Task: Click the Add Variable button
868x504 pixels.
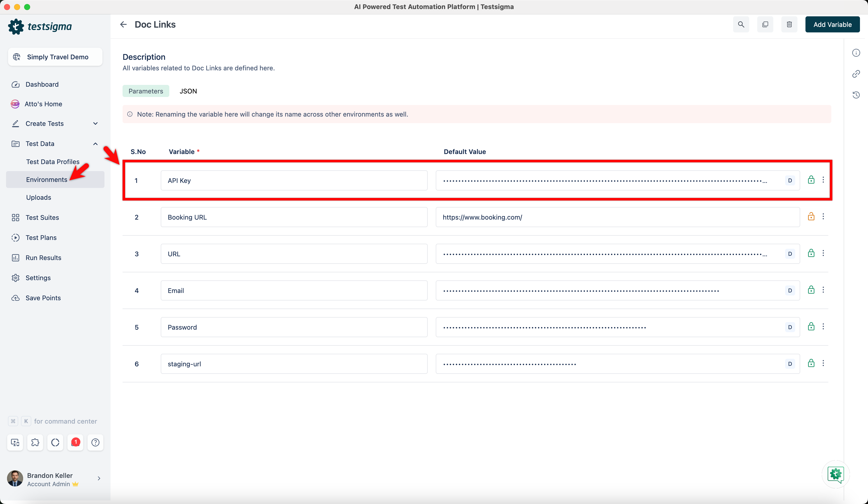Action: pos(833,24)
